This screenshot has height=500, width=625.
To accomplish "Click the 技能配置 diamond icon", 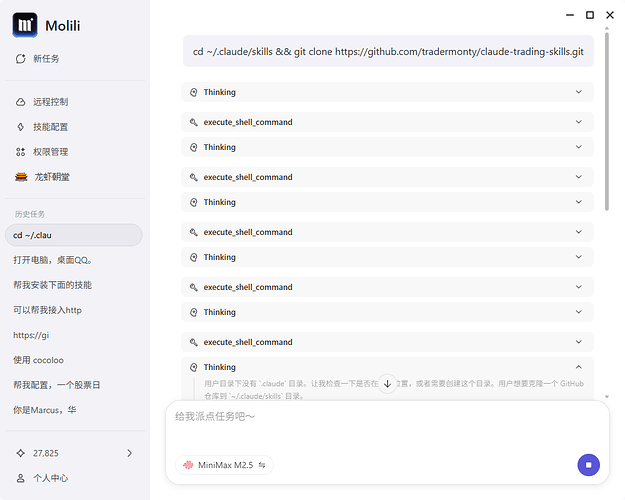I will point(21,127).
